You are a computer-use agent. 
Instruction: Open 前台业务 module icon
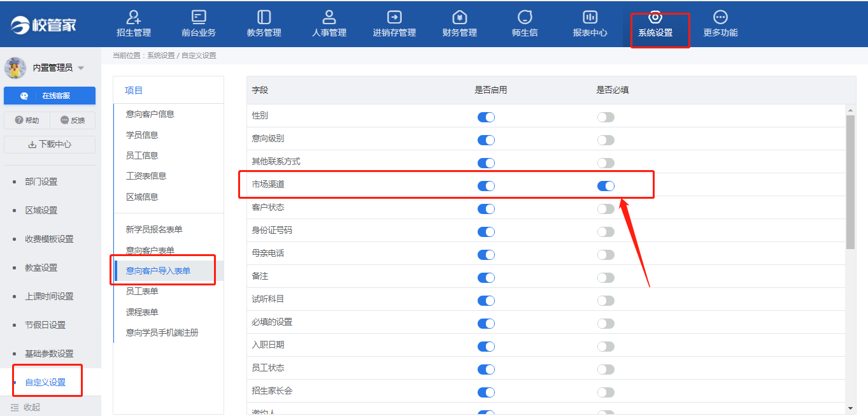199,17
